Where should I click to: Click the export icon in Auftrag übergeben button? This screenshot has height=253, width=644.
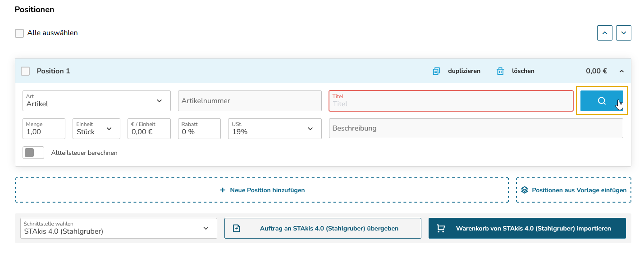[237, 228]
